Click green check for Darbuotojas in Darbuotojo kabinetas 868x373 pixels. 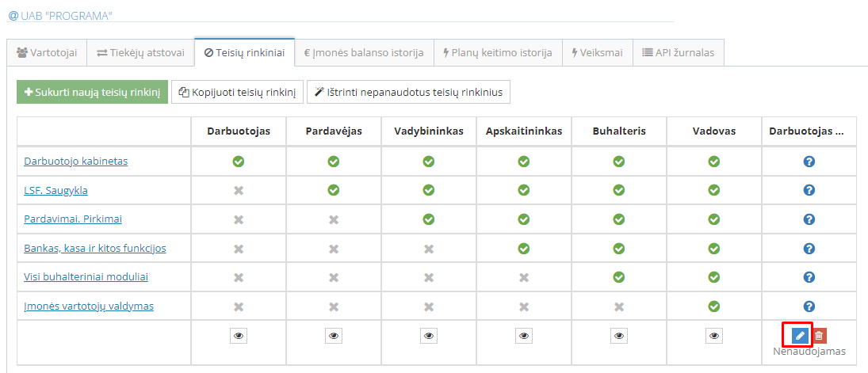[239, 162]
